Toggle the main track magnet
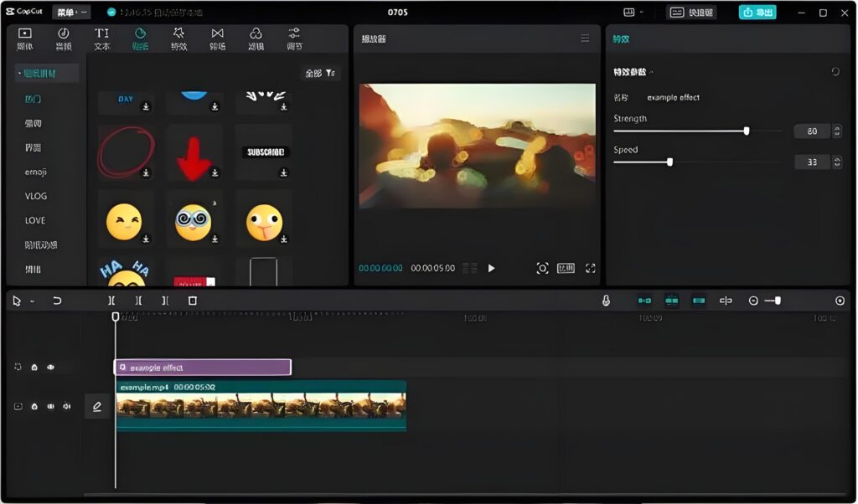858x504 pixels. (644, 301)
